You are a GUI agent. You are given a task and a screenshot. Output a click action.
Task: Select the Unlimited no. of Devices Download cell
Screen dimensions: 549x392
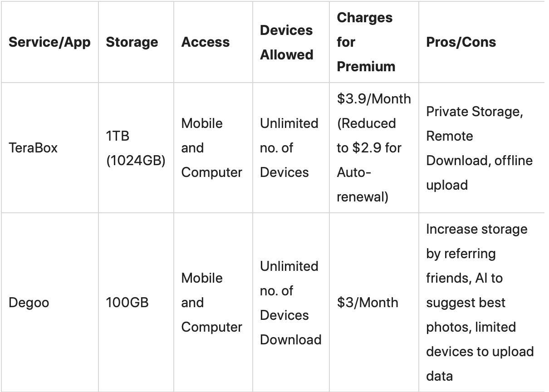[290, 303]
